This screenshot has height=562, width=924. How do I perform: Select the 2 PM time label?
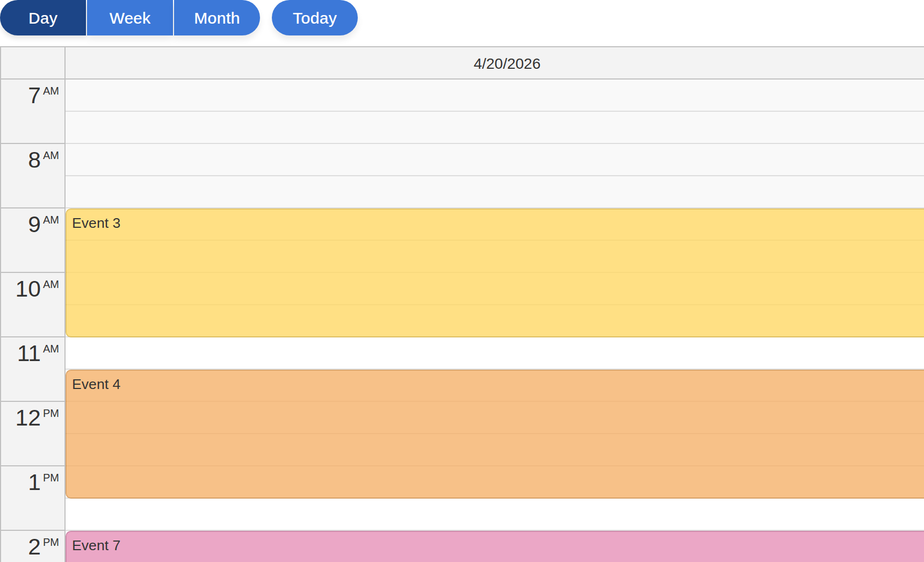[33, 546]
